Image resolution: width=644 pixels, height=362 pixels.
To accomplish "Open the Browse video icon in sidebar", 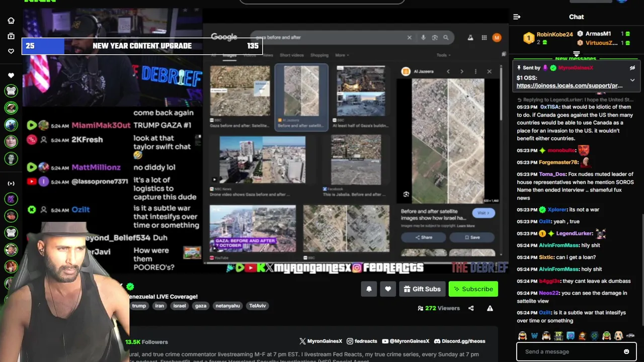I will tap(11, 36).
